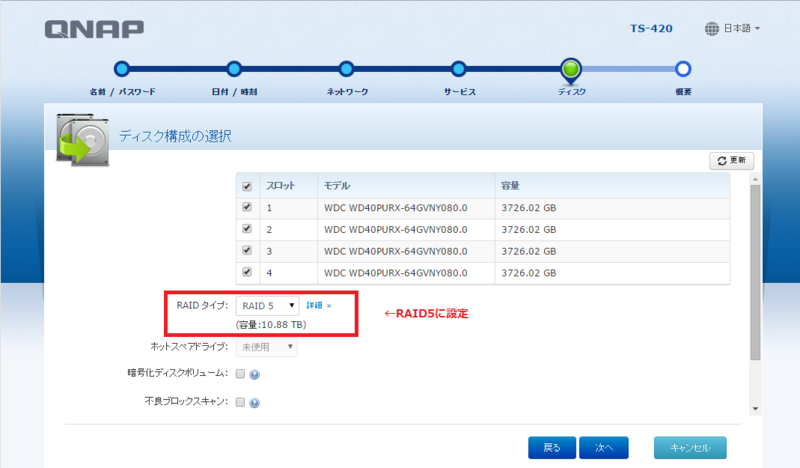Click the hard disk configuration icon

[x=83, y=139]
